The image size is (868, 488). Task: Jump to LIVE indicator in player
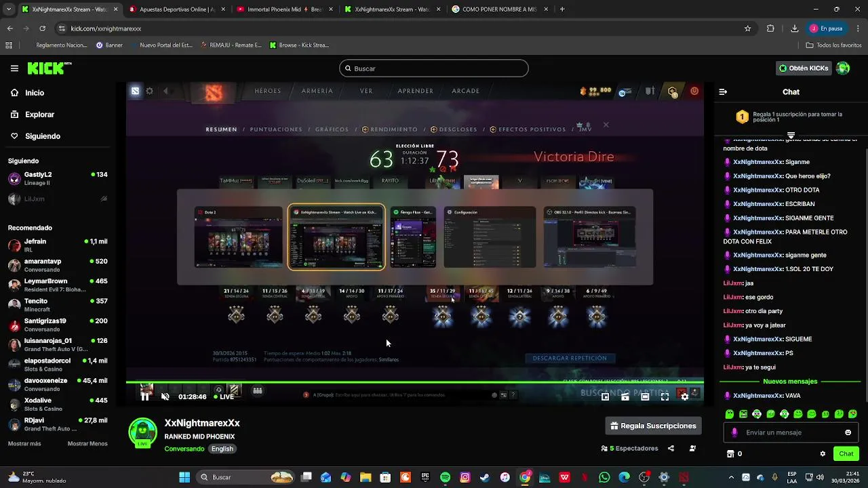(223, 396)
